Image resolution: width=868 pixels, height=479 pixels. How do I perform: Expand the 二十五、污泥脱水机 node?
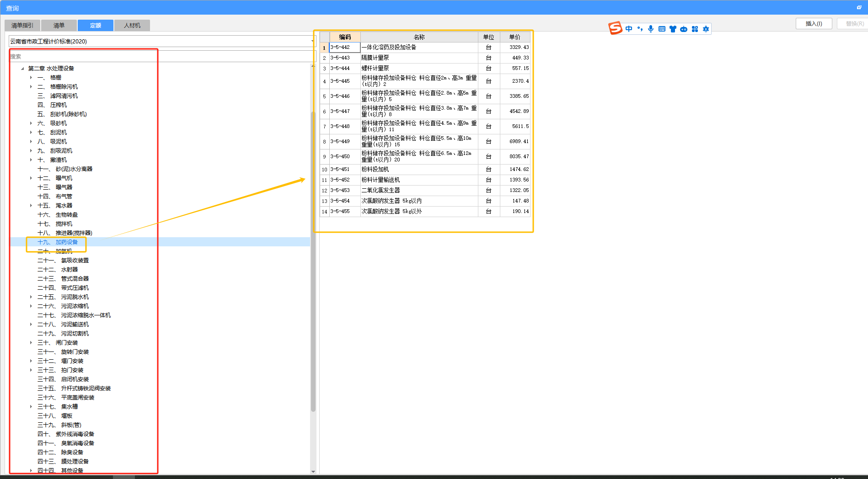[31, 297]
